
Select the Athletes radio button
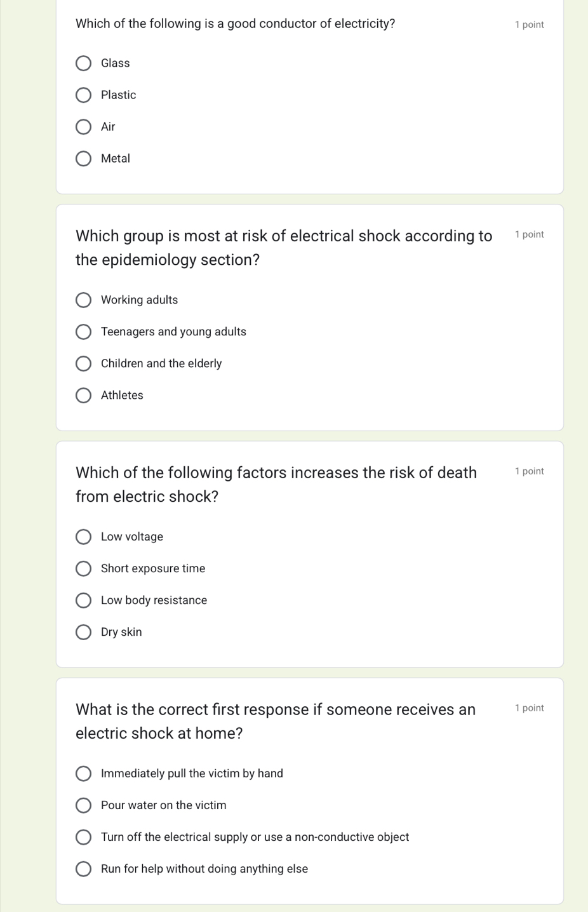[x=84, y=396]
